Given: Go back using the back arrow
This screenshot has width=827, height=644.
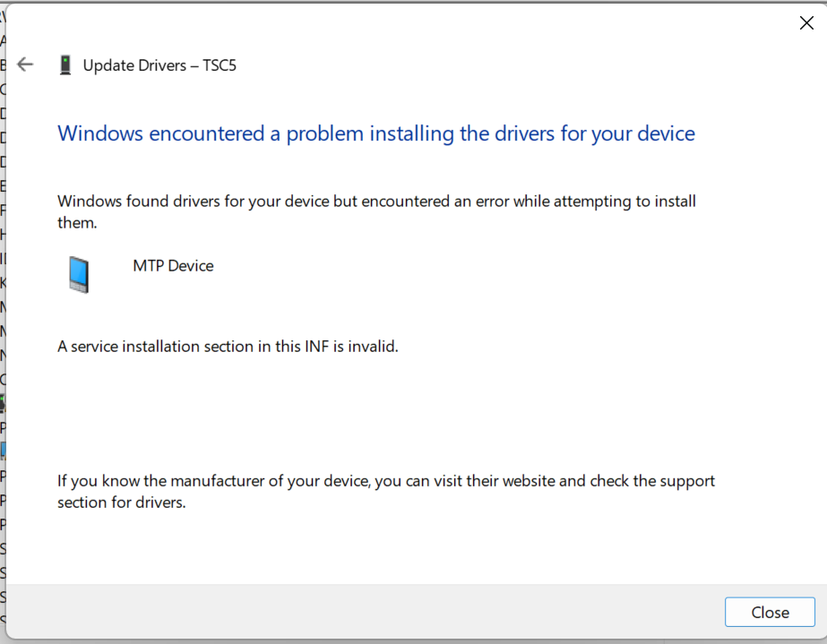Looking at the screenshot, I should click(x=25, y=64).
